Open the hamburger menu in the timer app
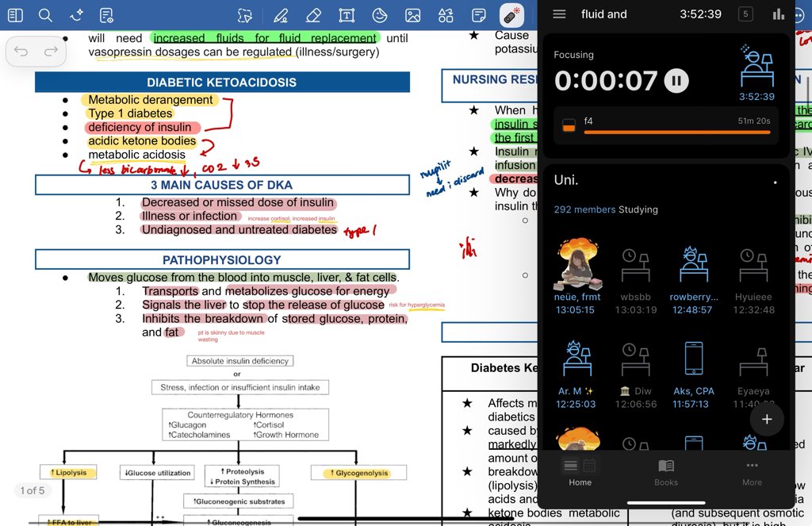Viewport: 812px width, 526px height. [559, 14]
